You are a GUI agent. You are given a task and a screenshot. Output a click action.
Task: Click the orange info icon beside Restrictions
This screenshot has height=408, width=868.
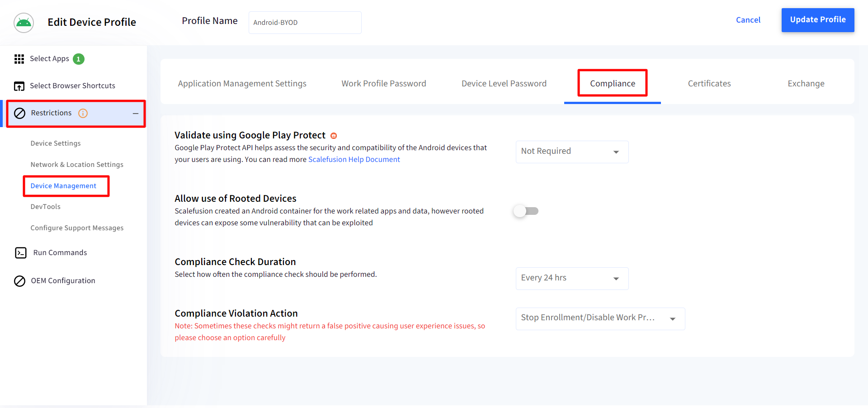click(83, 113)
